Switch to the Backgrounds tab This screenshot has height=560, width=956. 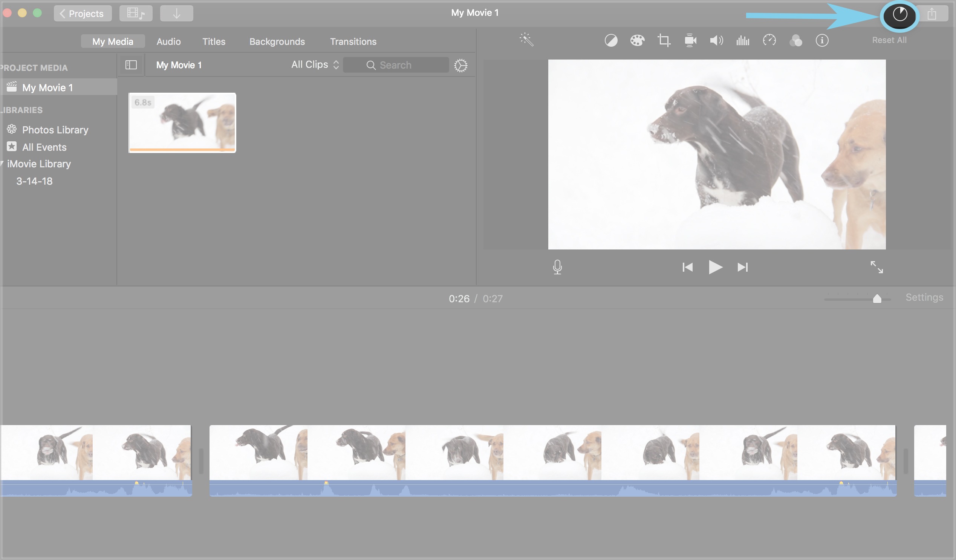(x=277, y=41)
